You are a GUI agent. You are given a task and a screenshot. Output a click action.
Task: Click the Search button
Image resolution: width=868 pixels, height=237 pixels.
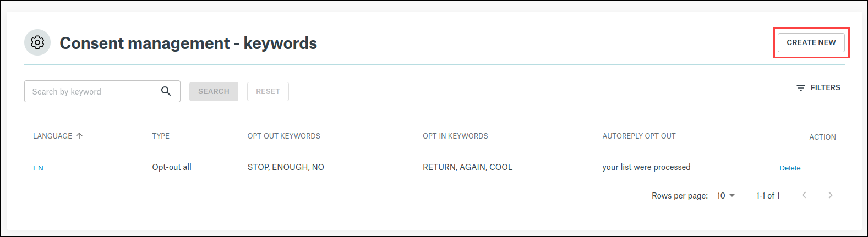click(214, 91)
